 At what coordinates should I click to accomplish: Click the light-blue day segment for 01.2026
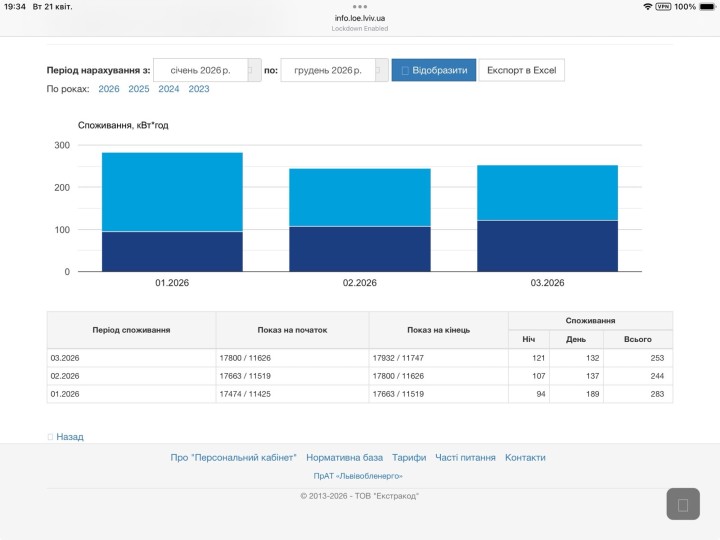(172, 192)
